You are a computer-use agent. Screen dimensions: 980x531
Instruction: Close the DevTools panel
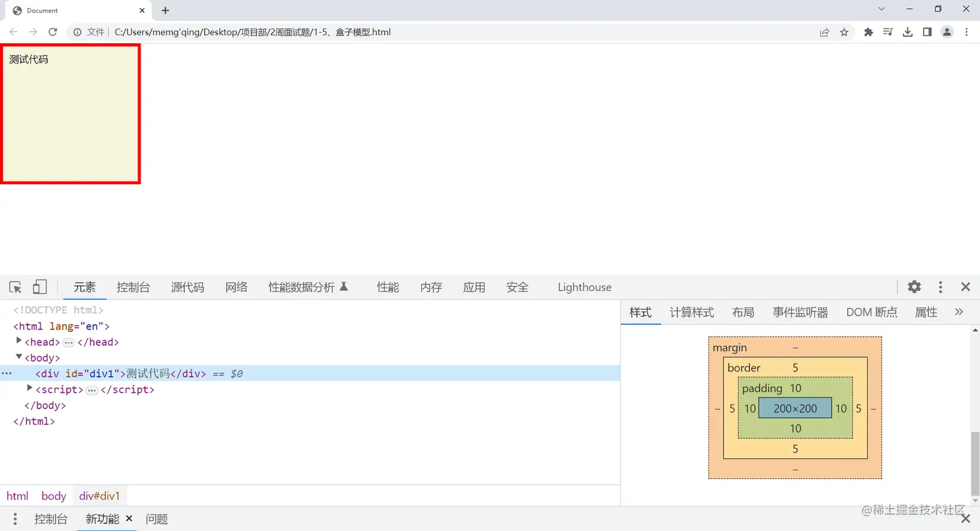tap(966, 287)
